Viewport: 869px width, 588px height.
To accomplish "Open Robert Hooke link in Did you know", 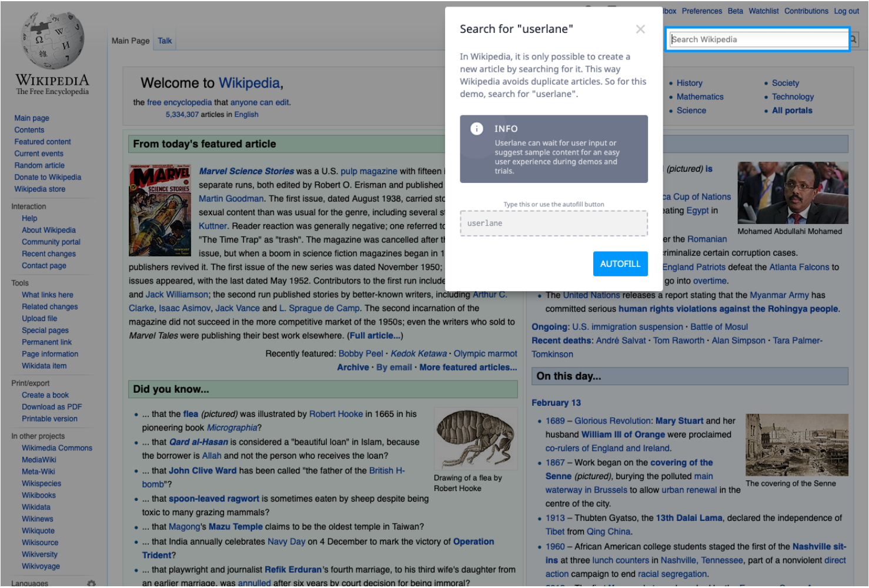I will [336, 413].
